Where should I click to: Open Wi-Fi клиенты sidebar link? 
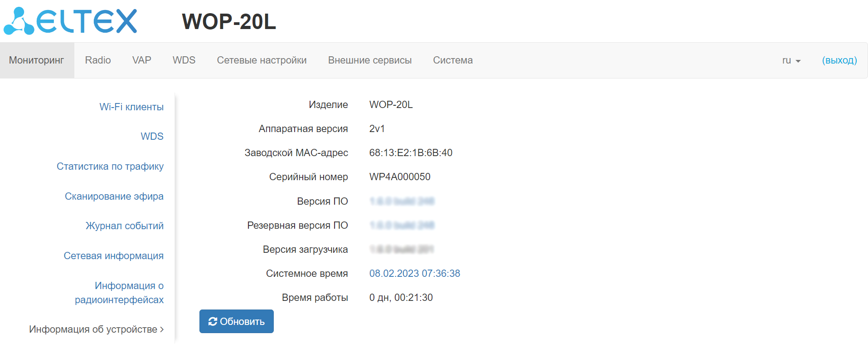(x=131, y=107)
